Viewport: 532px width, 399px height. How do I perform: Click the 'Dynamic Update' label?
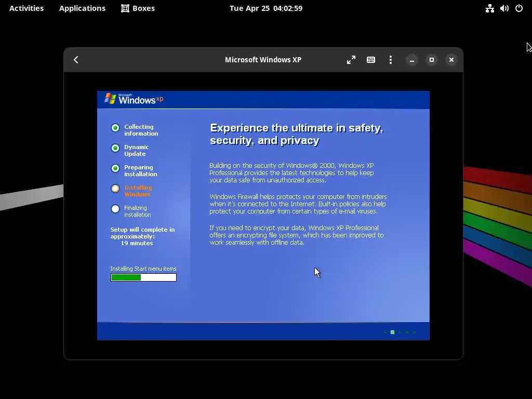[x=137, y=150]
